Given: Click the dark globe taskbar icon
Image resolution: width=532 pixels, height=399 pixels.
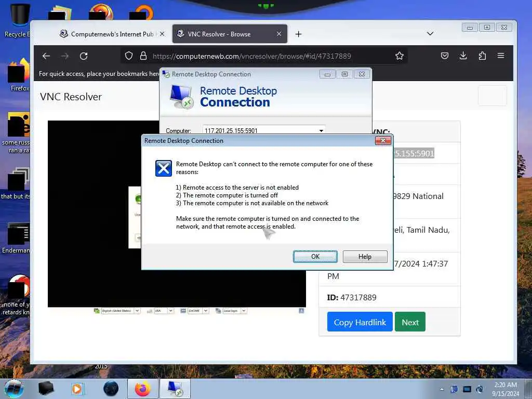Looking at the screenshot, I should [111, 389].
